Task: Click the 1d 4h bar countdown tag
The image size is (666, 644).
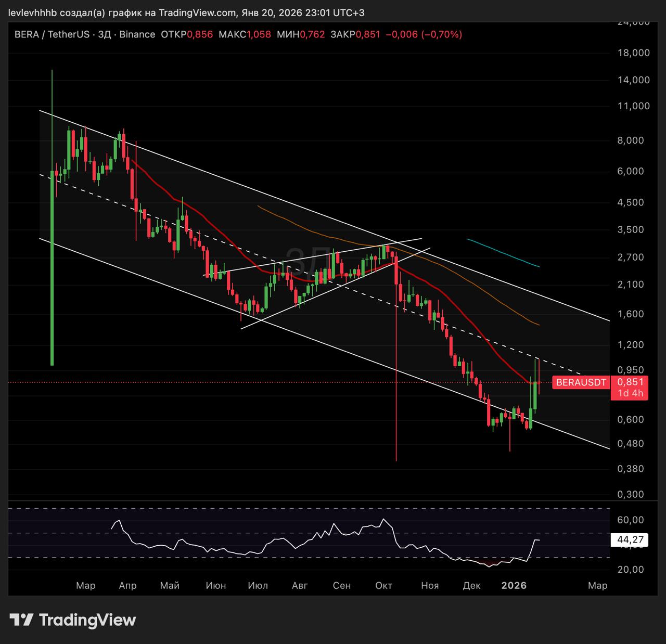Action: pyautogui.click(x=630, y=393)
